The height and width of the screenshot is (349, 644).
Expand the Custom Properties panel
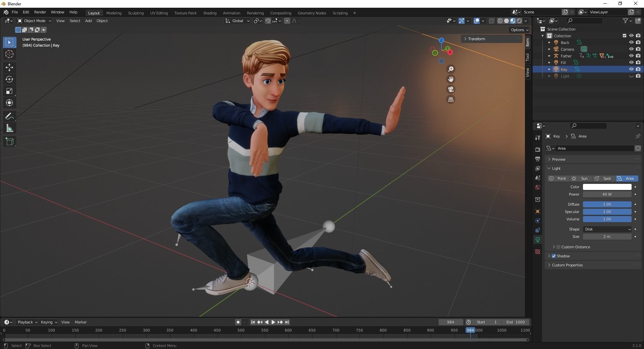pos(593,265)
